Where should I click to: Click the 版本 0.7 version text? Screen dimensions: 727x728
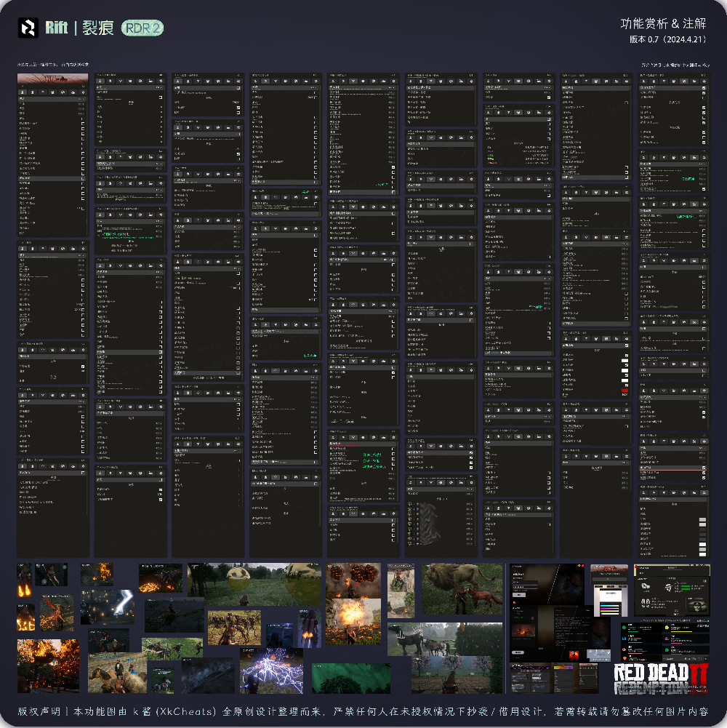pyautogui.click(x=667, y=40)
